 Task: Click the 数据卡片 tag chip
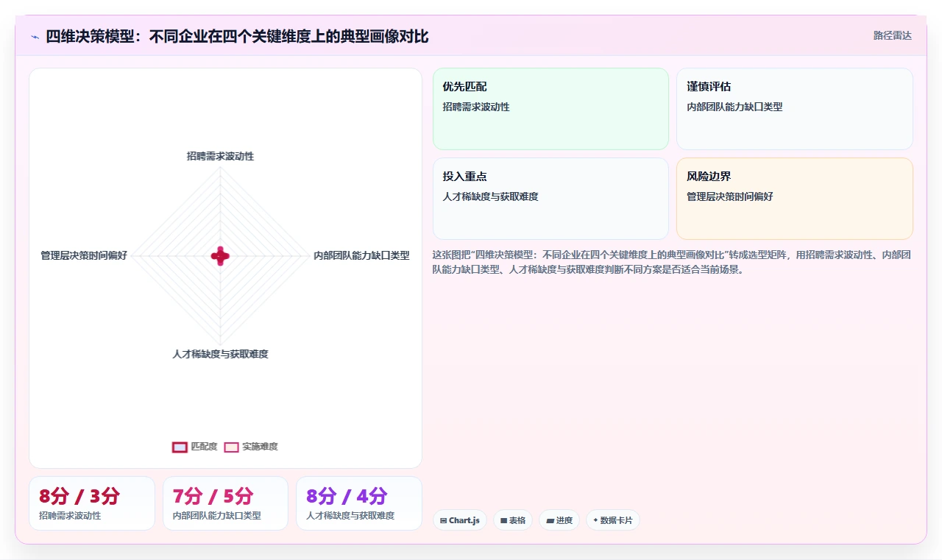pos(613,520)
